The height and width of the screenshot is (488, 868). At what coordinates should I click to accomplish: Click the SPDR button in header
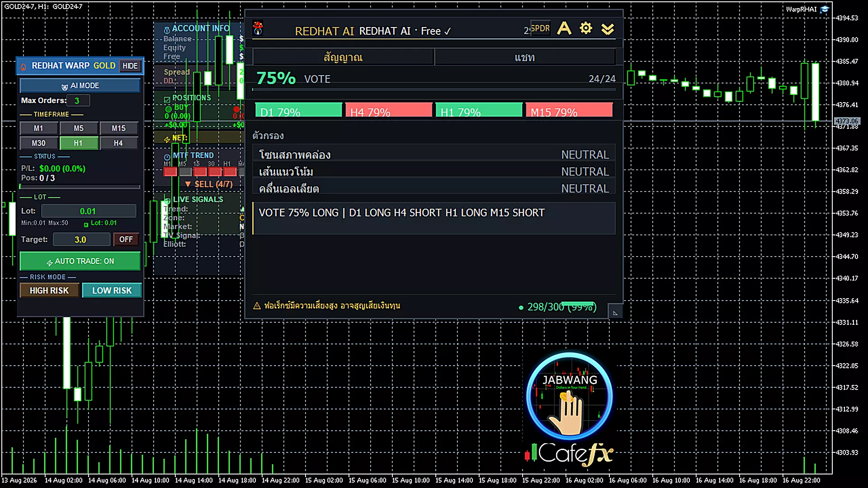pos(540,28)
